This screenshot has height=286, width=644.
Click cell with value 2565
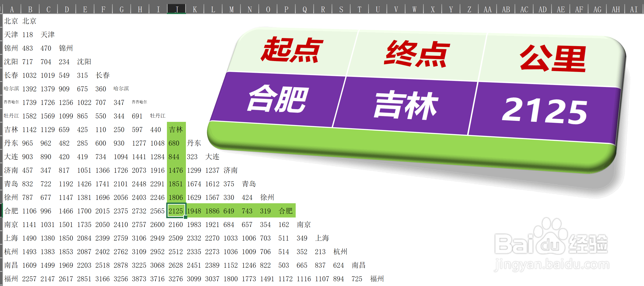coord(157,211)
